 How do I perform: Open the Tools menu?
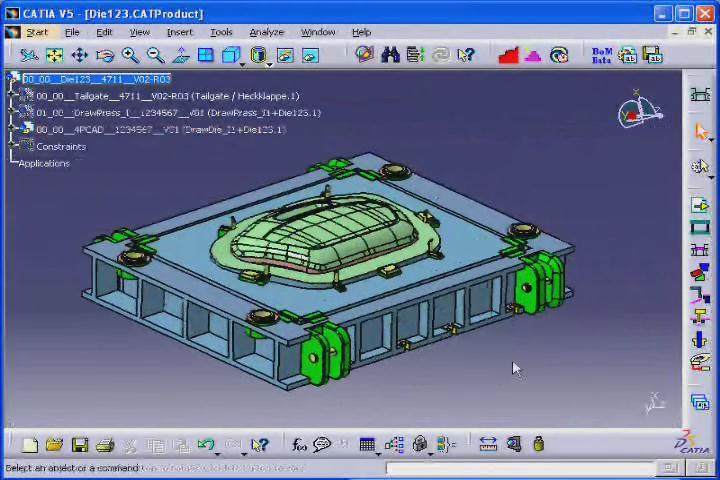point(221,32)
